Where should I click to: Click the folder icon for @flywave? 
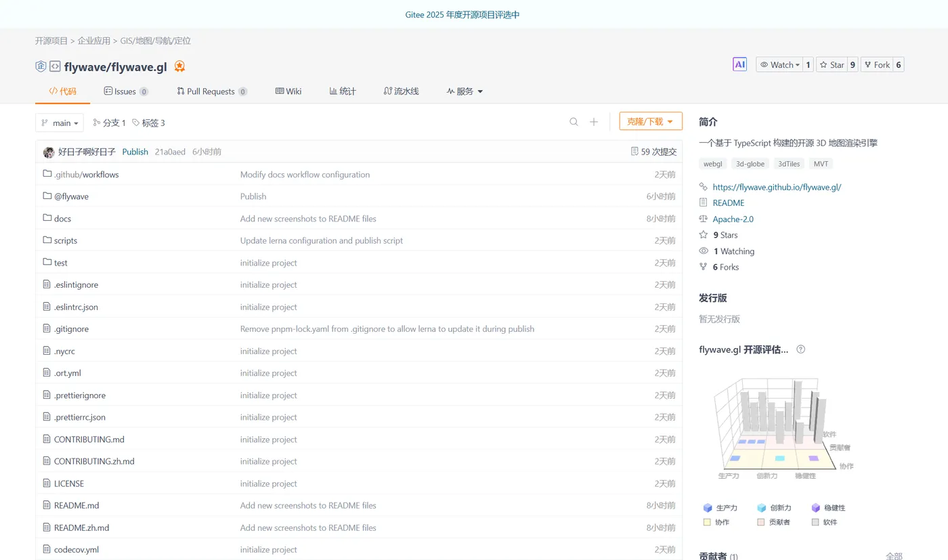(x=47, y=196)
